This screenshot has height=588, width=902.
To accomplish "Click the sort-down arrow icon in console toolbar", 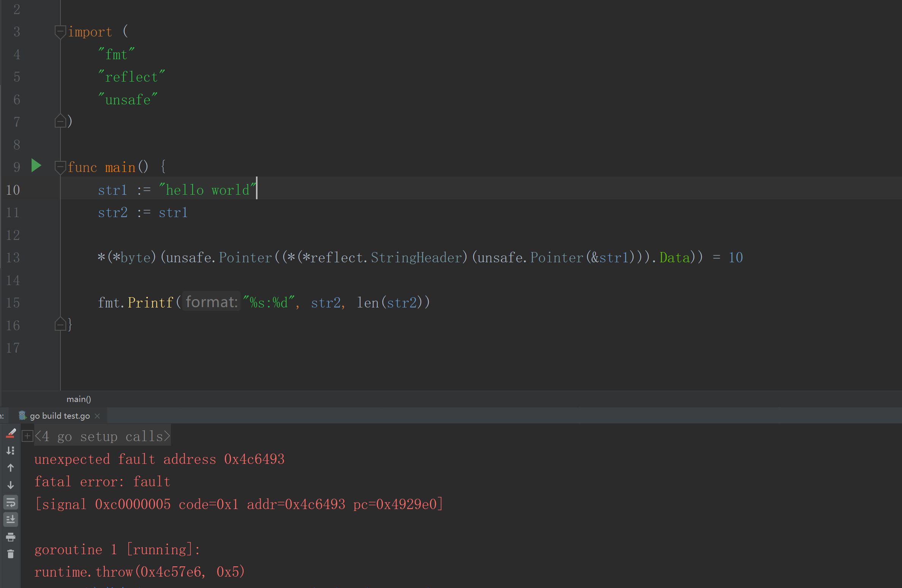I will (x=11, y=451).
